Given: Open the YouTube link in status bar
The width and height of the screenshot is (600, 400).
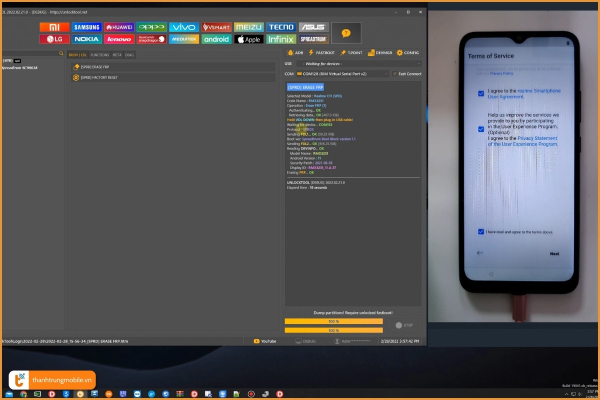Looking at the screenshot, I should click(x=265, y=341).
